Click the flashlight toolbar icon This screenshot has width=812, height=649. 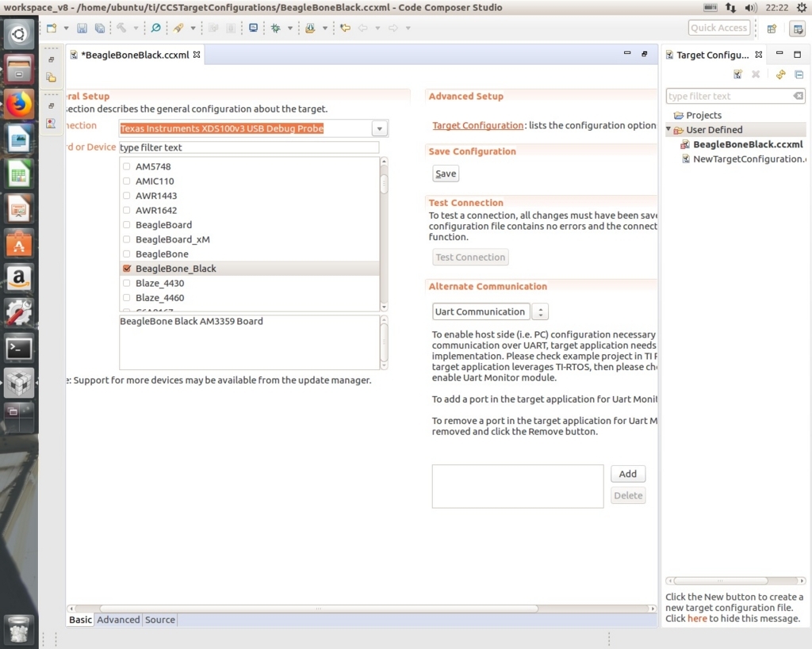click(x=178, y=28)
